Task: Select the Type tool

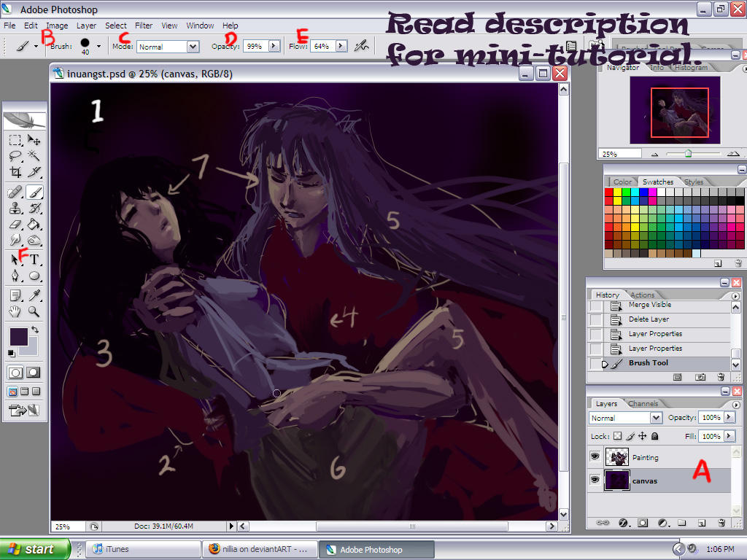Action: coord(34,260)
